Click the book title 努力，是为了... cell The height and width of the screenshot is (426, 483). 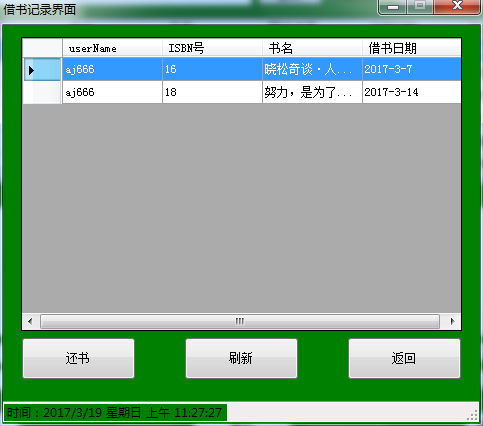click(312, 92)
